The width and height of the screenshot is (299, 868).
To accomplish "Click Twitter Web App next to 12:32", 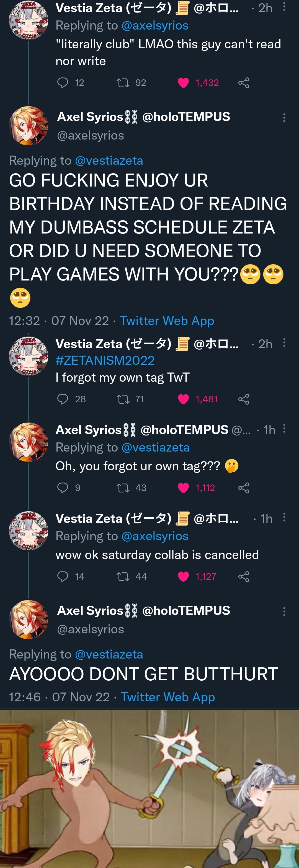I will pos(167,321).
